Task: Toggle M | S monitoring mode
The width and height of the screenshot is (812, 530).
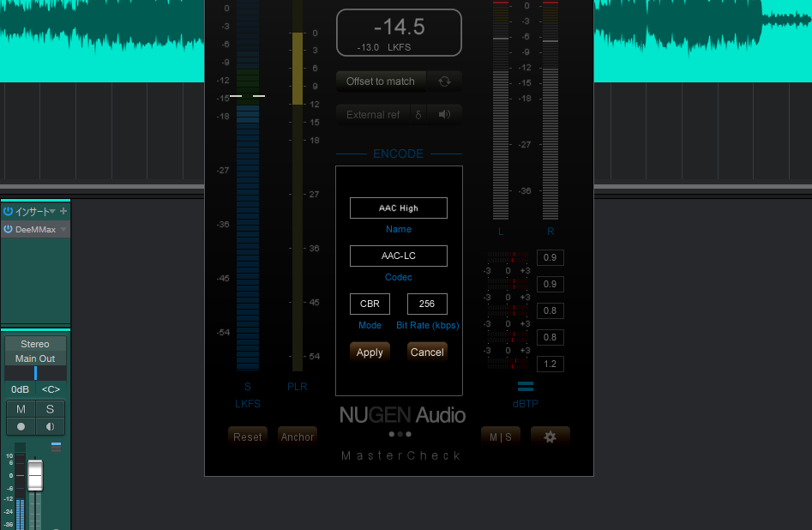Action: pos(500,437)
